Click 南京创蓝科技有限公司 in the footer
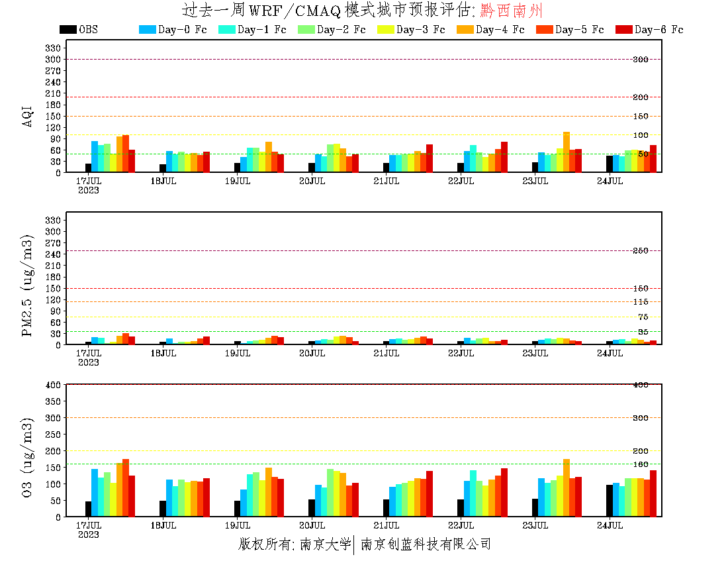The image size is (728, 563). pos(426,544)
